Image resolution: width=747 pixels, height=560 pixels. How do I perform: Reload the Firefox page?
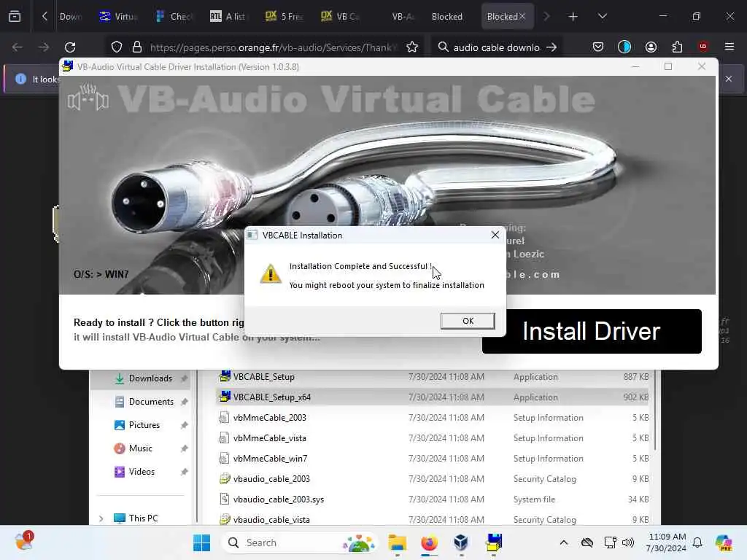70,47
